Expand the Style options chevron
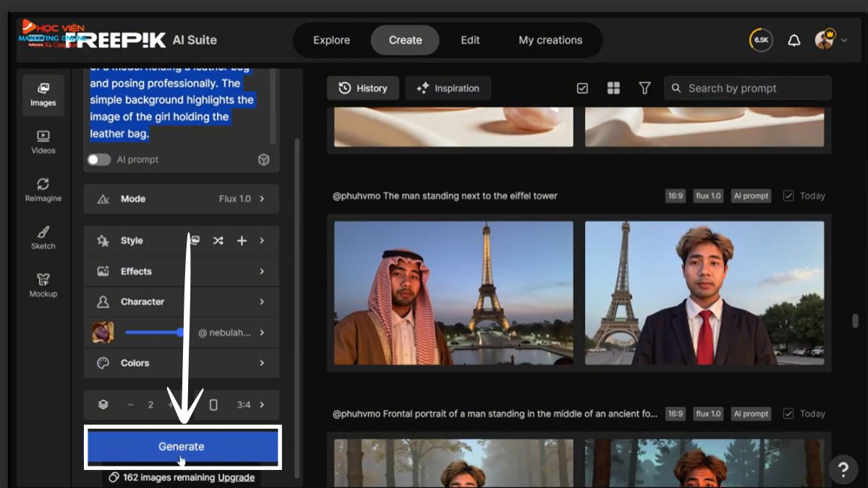 click(x=262, y=241)
